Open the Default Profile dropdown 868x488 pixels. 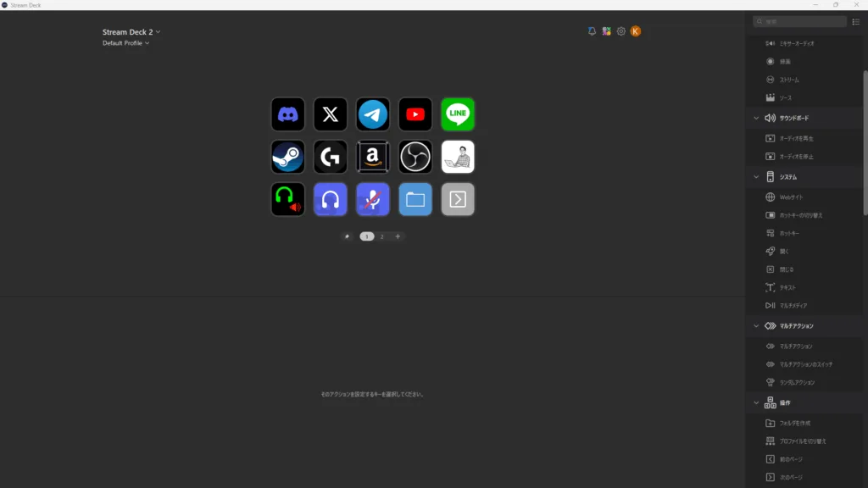point(125,43)
